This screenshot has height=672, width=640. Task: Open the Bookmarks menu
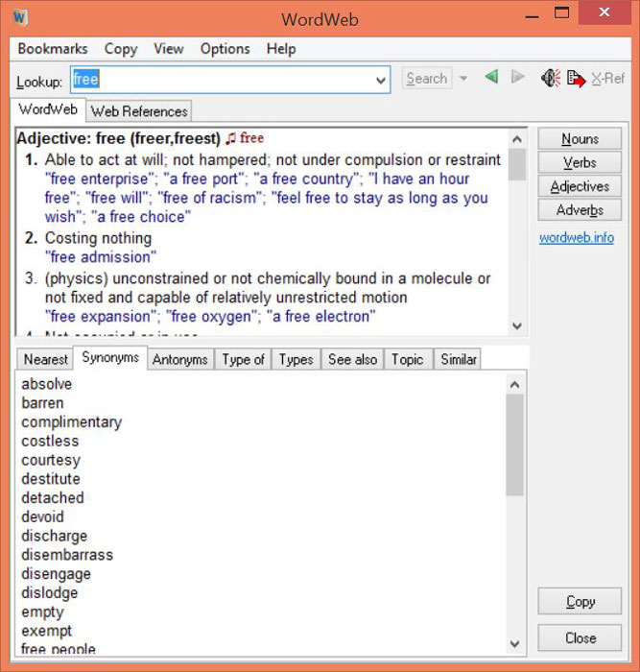53,49
